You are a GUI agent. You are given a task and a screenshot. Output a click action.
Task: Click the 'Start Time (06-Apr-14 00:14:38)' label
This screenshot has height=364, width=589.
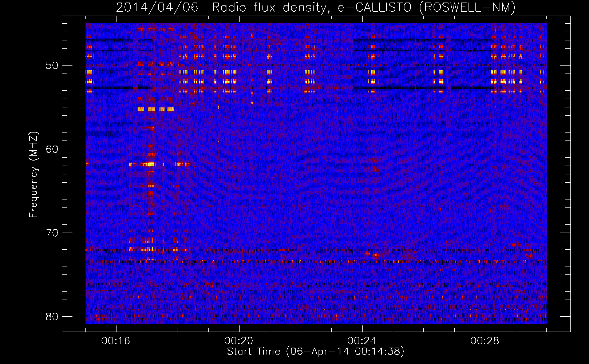316,352
